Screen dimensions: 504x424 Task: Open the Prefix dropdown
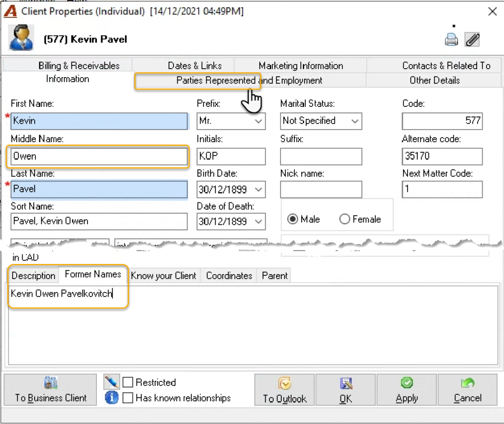click(x=258, y=121)
